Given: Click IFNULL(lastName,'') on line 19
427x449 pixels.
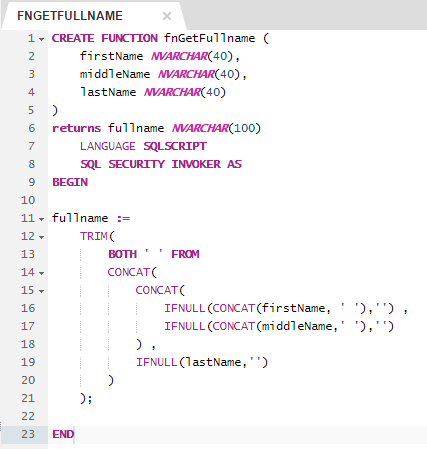Looking at the screenshot, I should pos(202,362).
